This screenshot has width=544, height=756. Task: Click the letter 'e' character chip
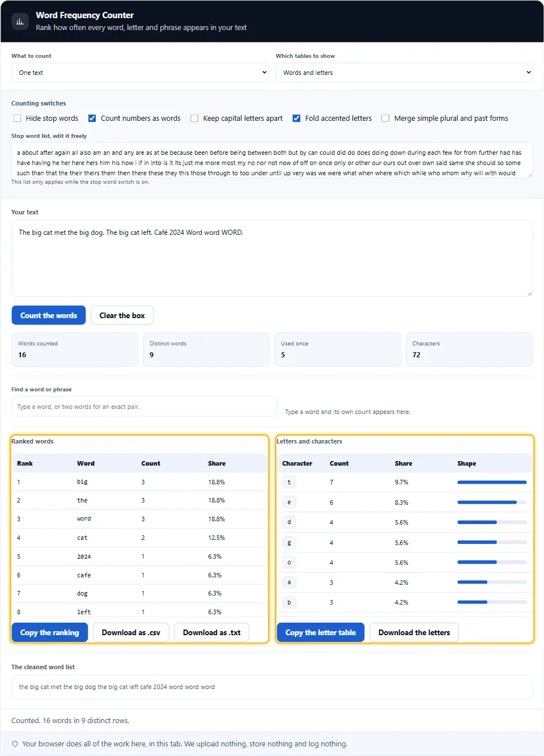[x=289, y=502]
